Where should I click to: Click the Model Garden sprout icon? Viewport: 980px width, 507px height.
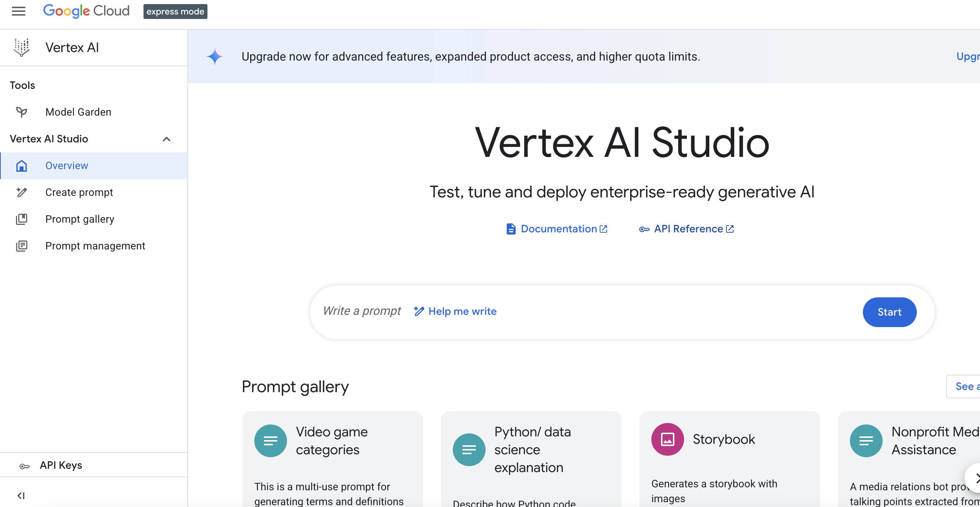pyautogui.click(x=22, y=112)
